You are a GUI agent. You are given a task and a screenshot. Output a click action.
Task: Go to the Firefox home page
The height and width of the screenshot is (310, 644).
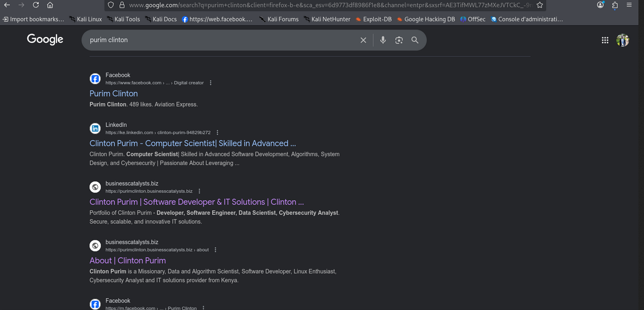click(x=50, y=5)
